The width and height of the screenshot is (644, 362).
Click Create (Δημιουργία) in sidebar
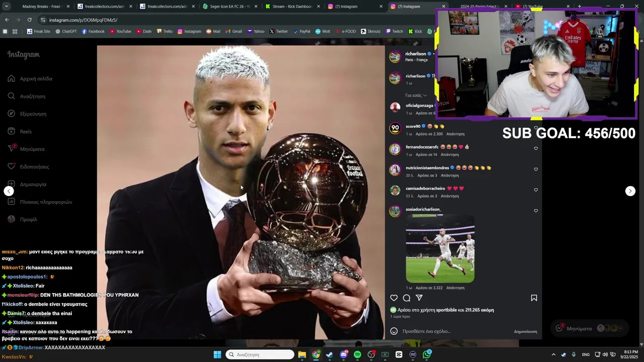tap(27, 184)
